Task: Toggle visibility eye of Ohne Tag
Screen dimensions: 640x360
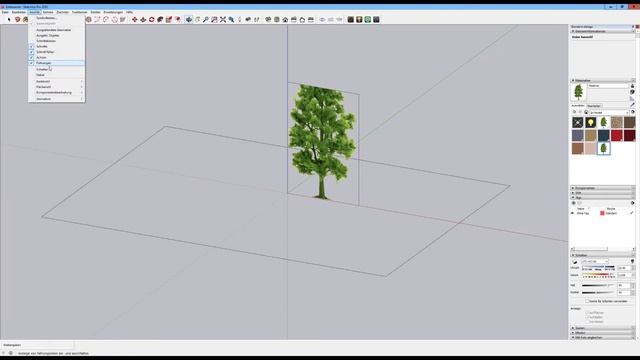Action: pos(572,213)
